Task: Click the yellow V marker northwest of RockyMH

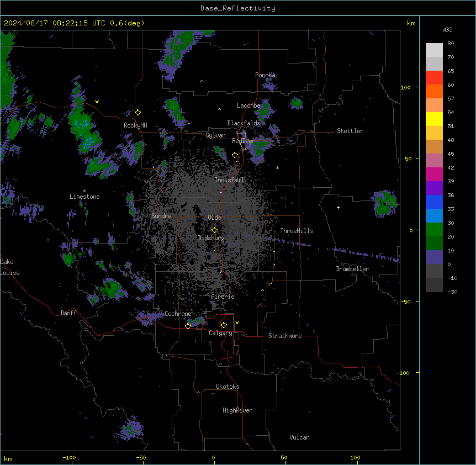Action: pyautogui.click(x=97, y=102)
